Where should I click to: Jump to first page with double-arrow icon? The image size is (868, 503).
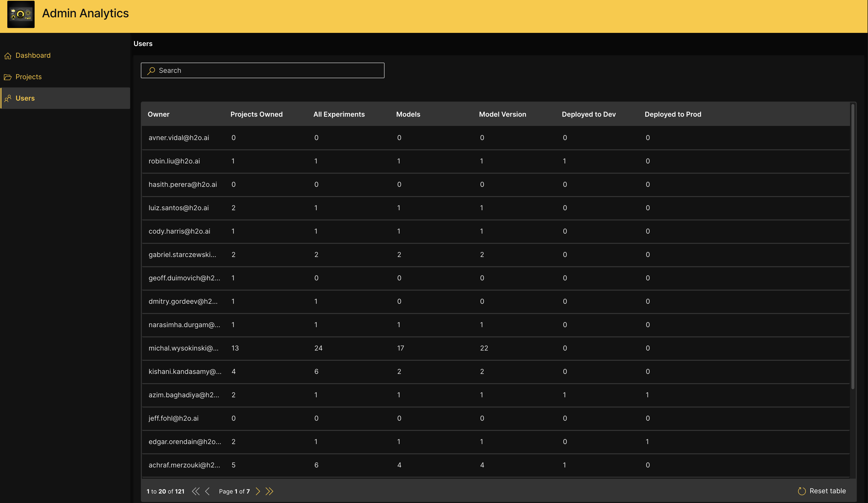pyautogui.click(x=196, y=491)
